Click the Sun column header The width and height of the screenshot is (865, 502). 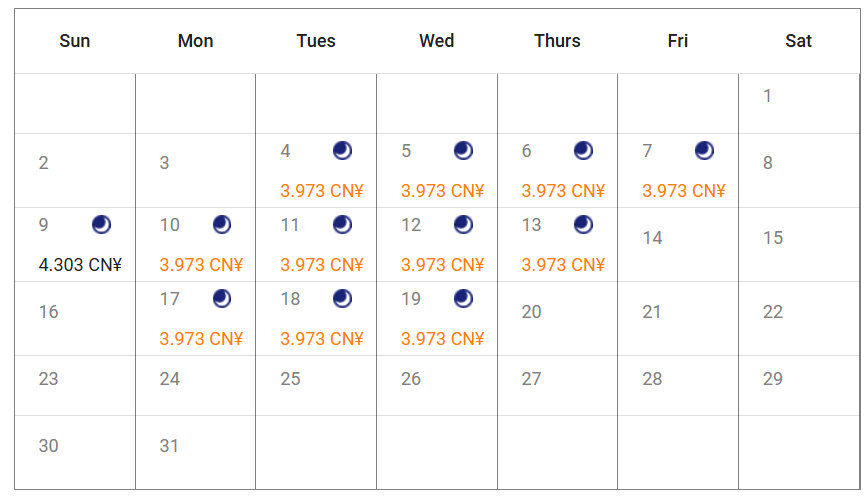coord(74,41)
